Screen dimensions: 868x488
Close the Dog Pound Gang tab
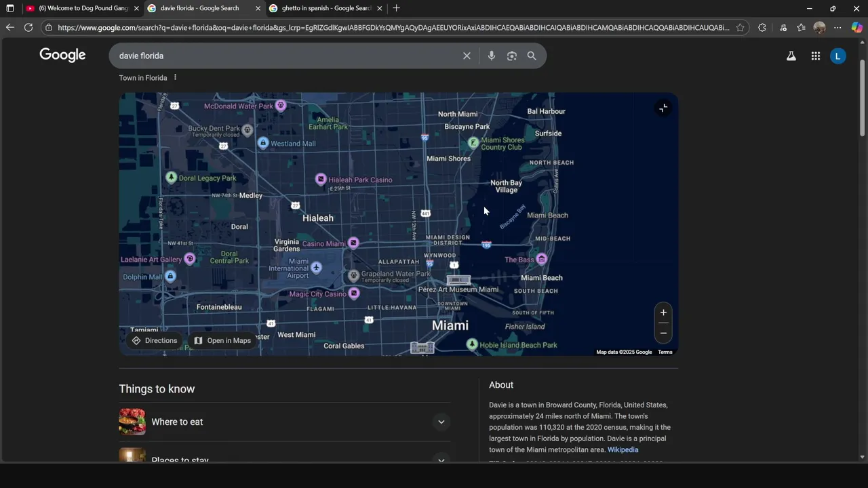point(136,8)
